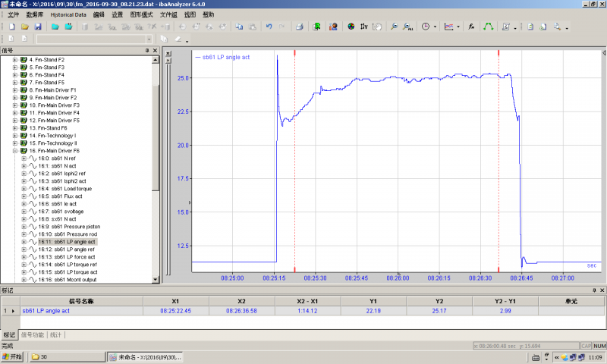The width and height of the screenshot is (607, 364).
Task: Click the green curve markers icon
Action: tap(488, 27)
